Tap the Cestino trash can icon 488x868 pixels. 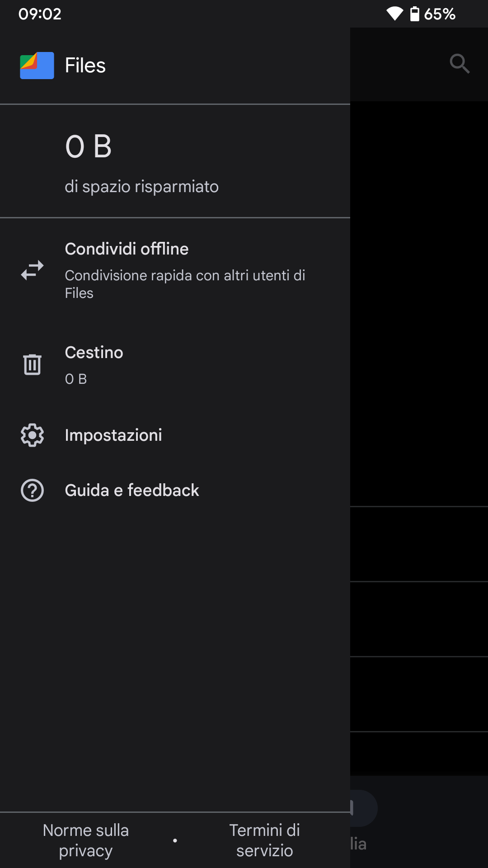click(x=33, y=364)
